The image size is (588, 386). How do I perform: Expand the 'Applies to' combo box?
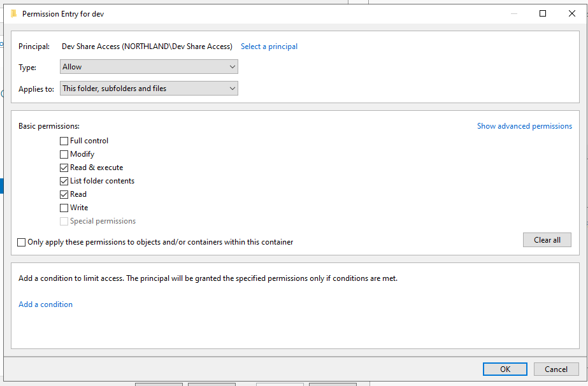pos(148,89)
